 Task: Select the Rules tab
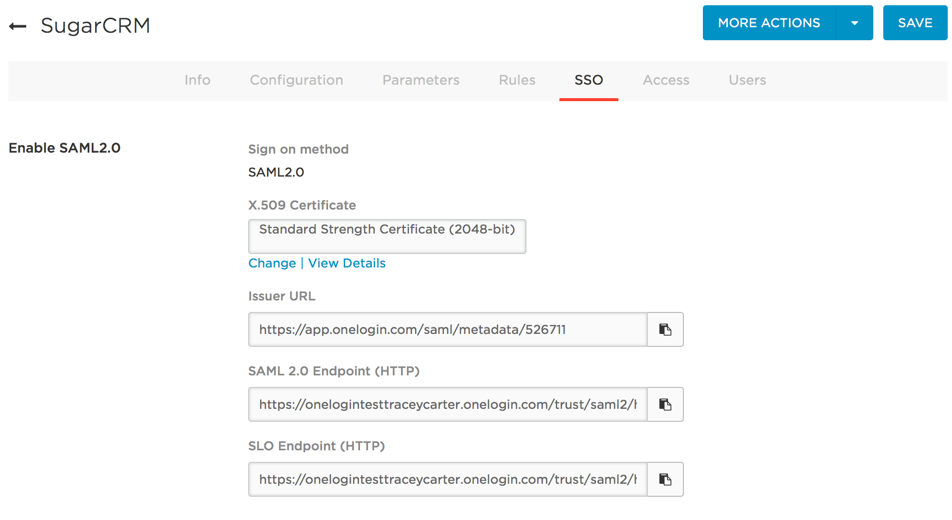(x=517, y=80)
